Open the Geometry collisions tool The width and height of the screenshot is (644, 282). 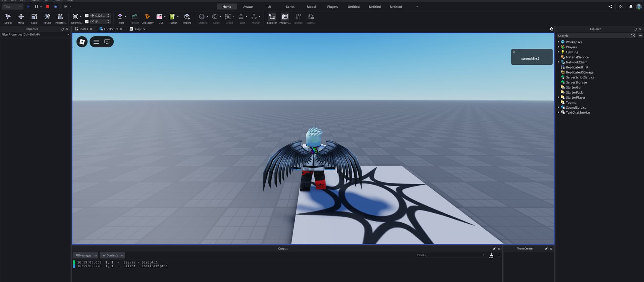75,18
